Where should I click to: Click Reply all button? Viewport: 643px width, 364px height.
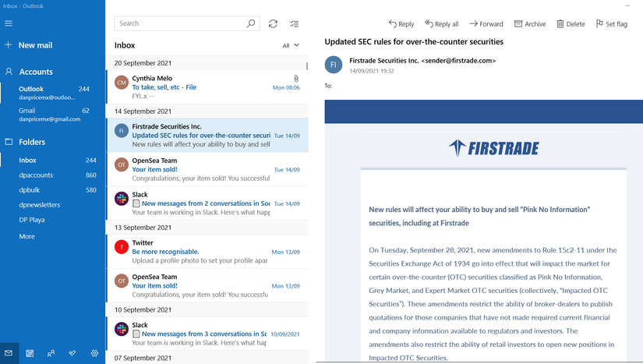442,24
